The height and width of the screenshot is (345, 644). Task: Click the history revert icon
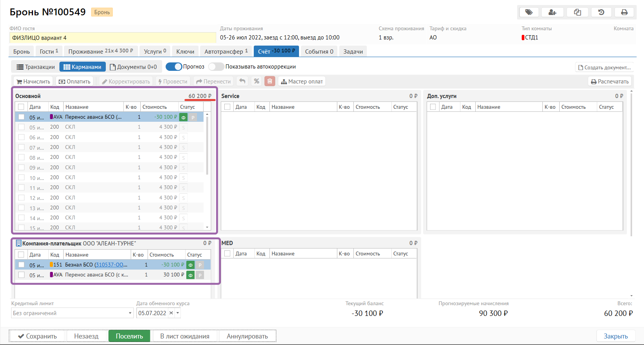(x=601, y=12)
